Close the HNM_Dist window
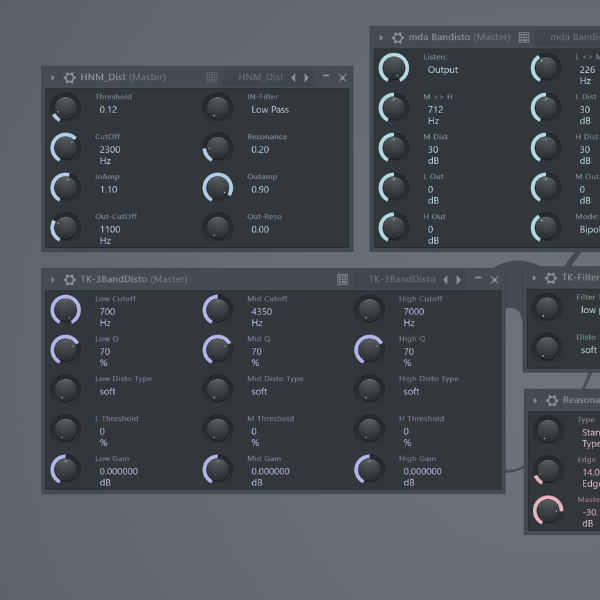The image size is (600, 600). click(x=342, y=78)
